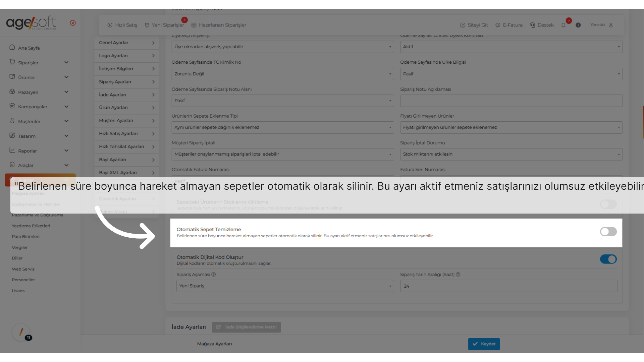This screenshot has width=644, height=362.
Task: Open E-Fatura
Action: pos(509,25)
